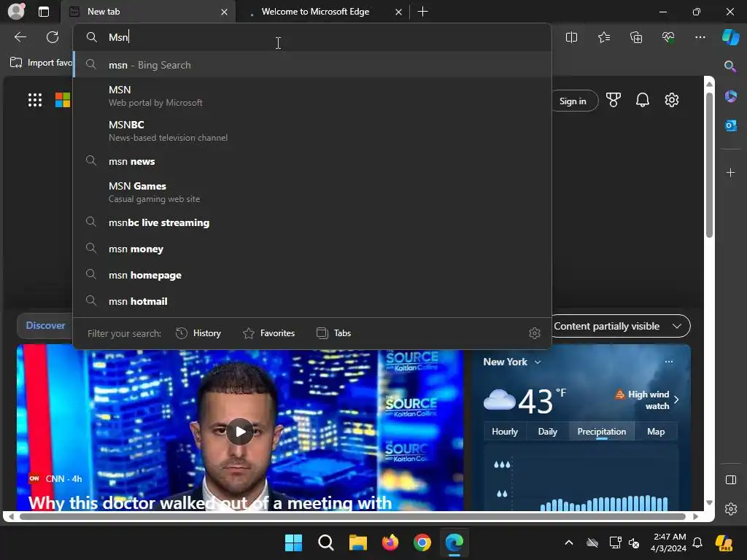
Task: Open Collections icon in toolbar
Action: coord(636,37)
